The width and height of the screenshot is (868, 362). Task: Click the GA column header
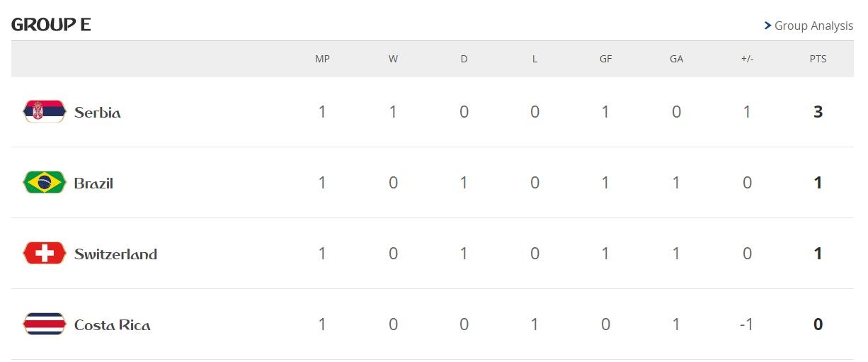click(x=676, y=59)
